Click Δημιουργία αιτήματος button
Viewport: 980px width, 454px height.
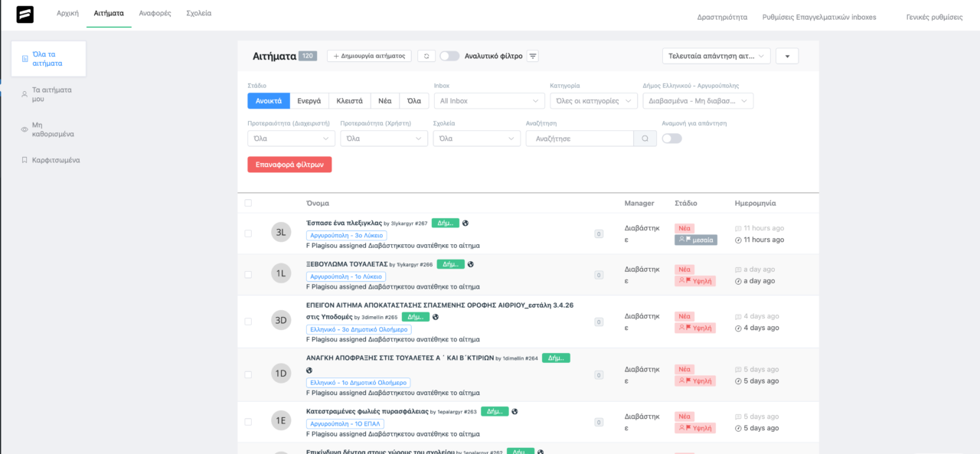pyautogui.click(x=369, y=56)
